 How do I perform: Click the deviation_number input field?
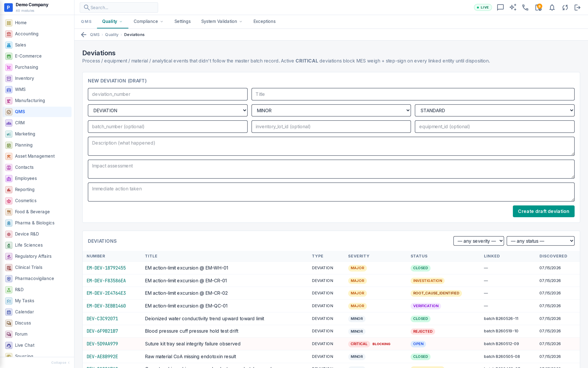pos(168,94)
